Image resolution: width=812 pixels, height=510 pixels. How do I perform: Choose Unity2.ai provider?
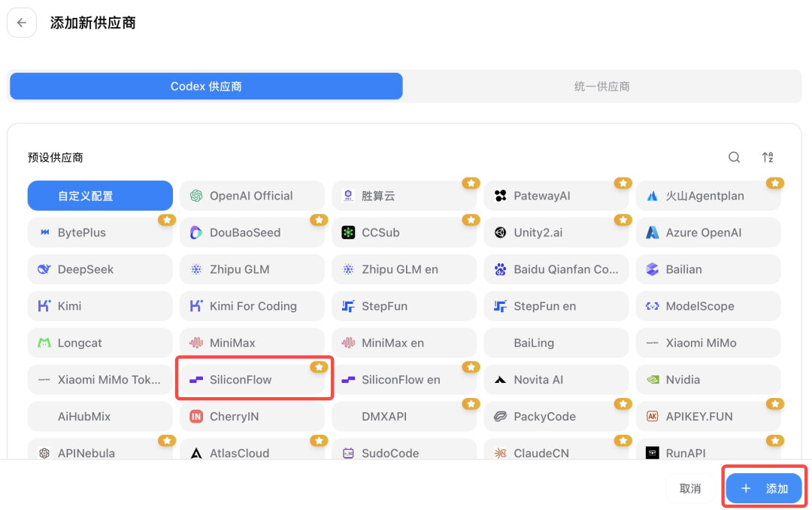click(556, 232)
